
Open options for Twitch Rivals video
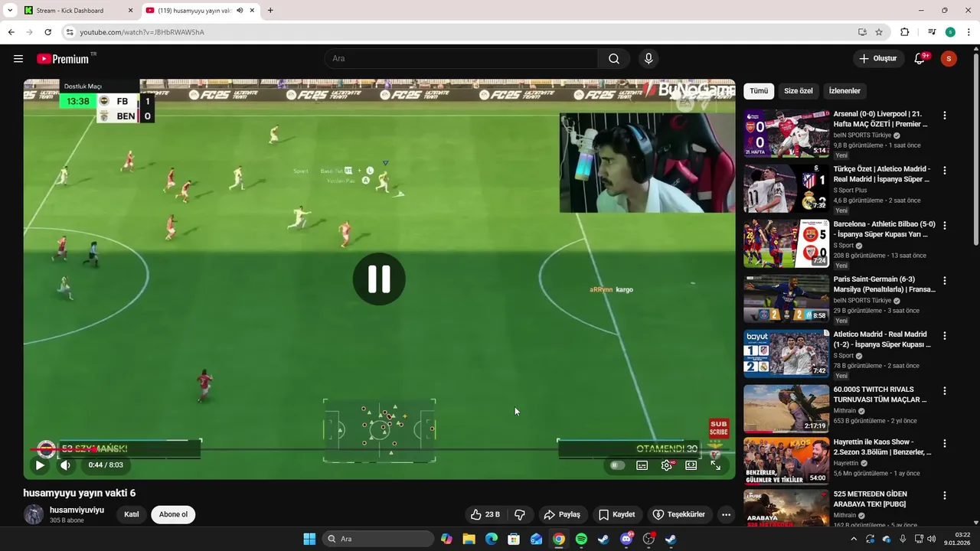coord(944,391)
